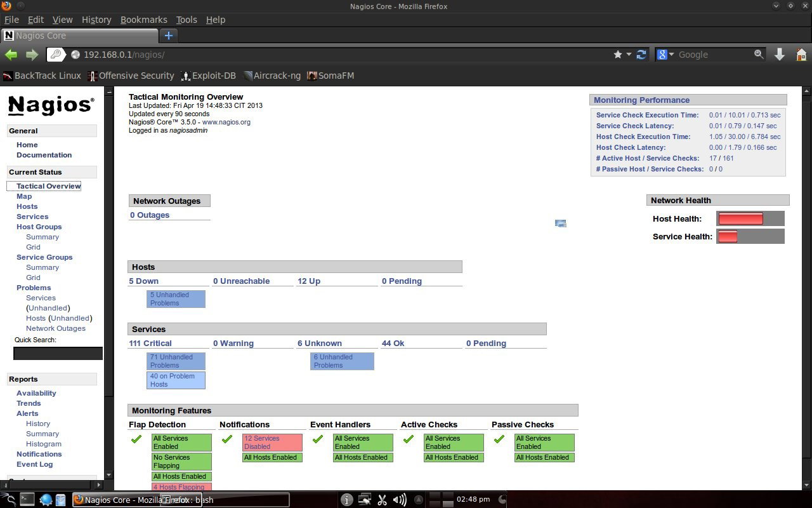Open the SomaFM bookmark
812x508 pixels.
point(331,76)
